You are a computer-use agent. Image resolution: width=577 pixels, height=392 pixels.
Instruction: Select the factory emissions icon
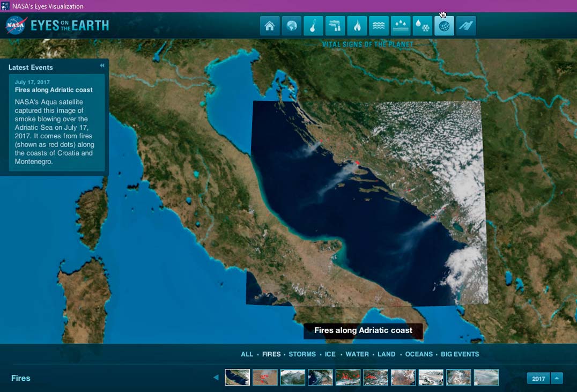click(x=335, y=26)
